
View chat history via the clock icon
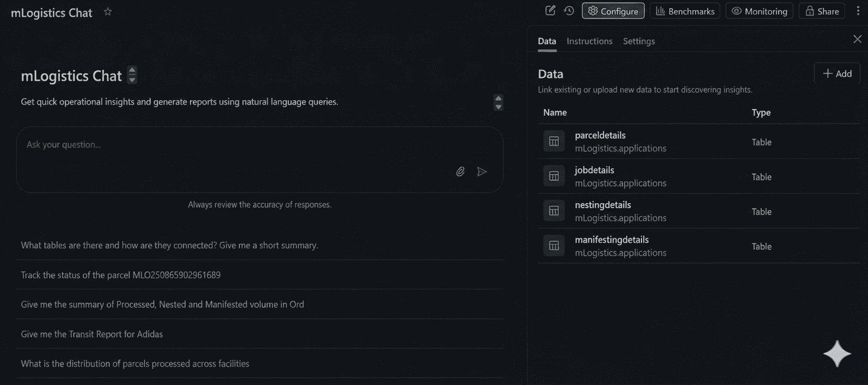coord(569,10)
